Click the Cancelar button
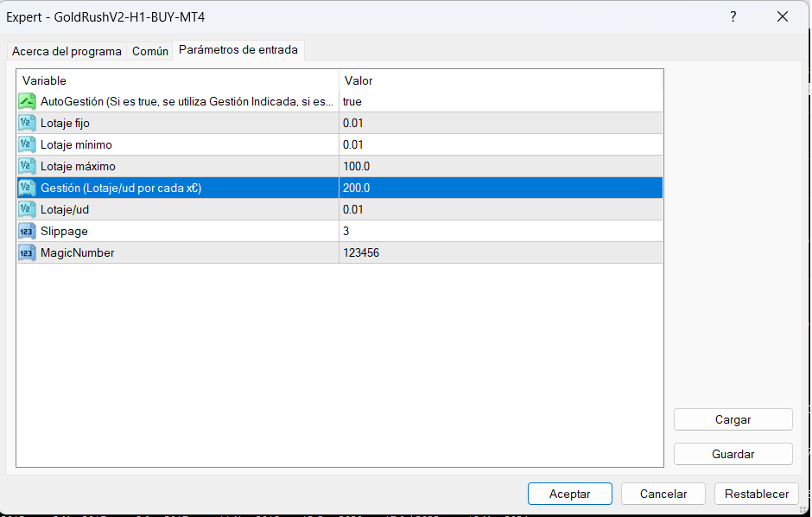812x517 pixels. [x=663, y=494]
